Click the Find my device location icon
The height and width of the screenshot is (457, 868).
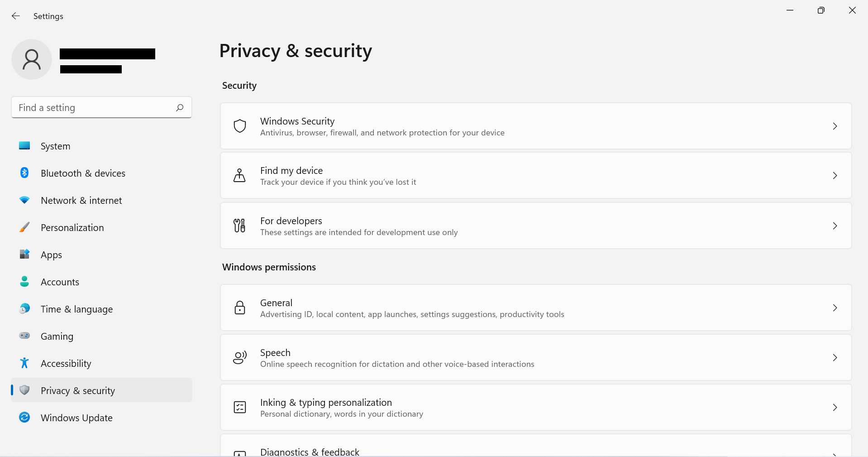pyautogui.click(x=239, y=176)
